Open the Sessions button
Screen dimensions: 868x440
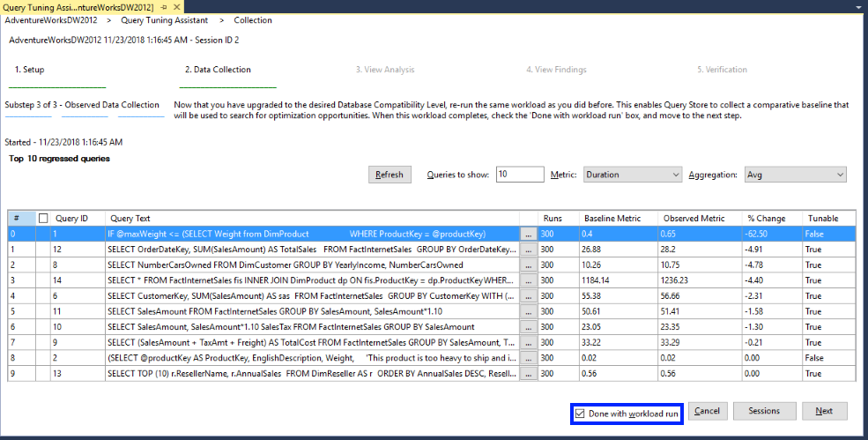(763, 411)
